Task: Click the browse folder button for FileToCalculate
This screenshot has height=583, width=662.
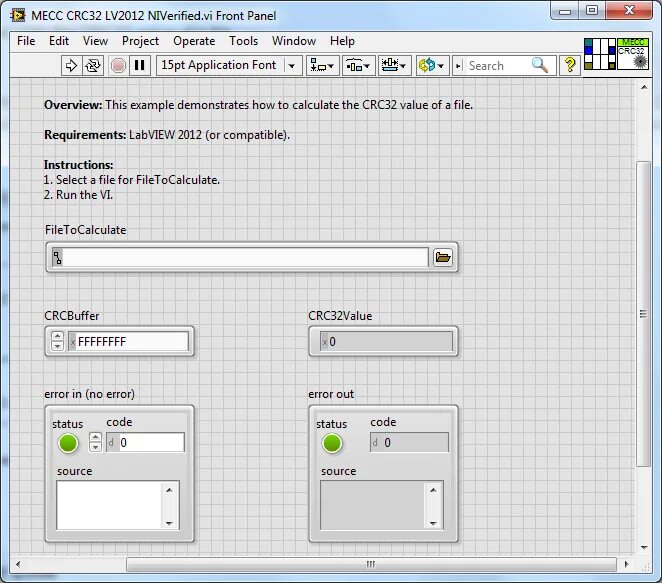Action: point(442,257)
